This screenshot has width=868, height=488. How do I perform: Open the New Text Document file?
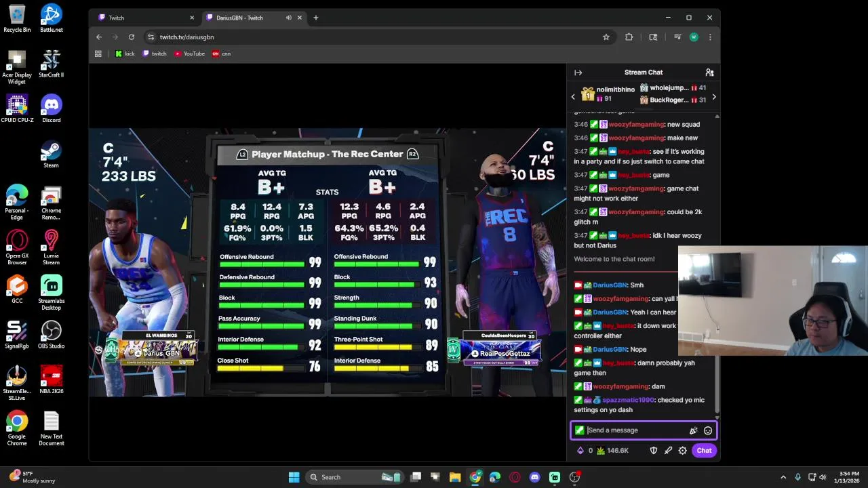click(x=52, y=429)
